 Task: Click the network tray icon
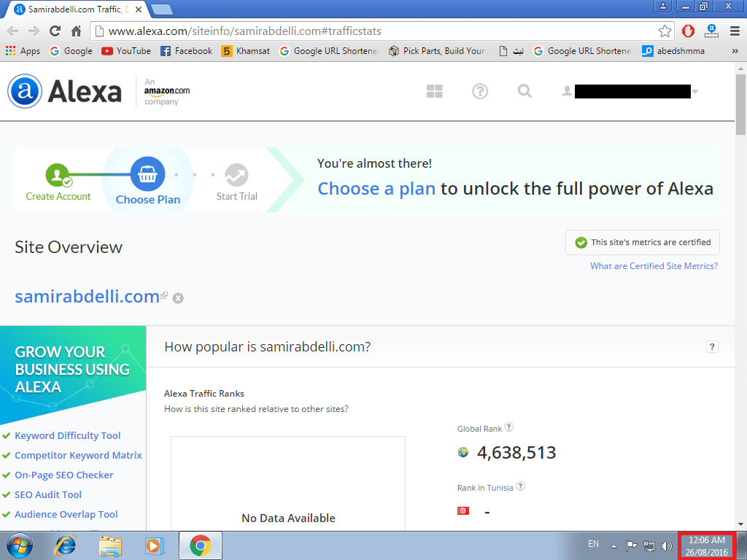click(x=649, y=545)
